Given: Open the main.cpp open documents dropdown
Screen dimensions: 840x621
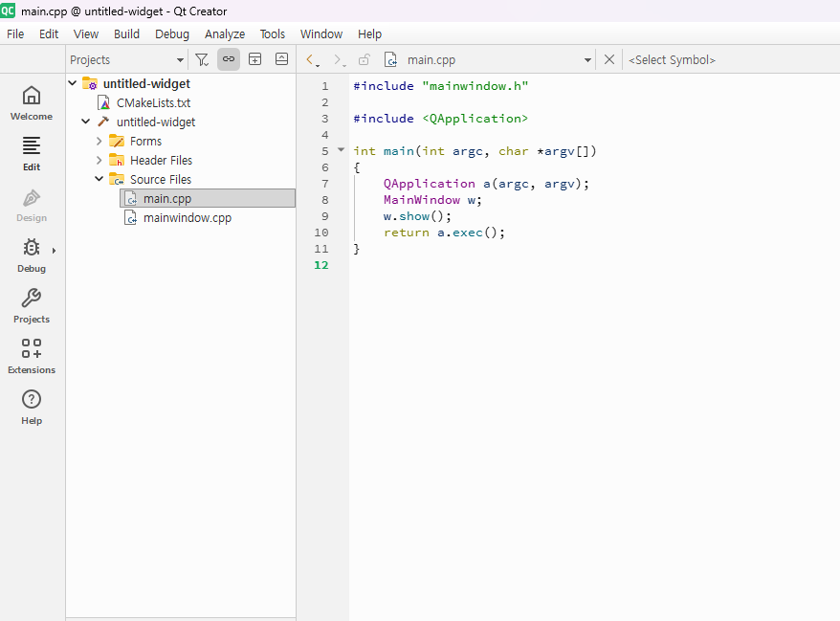Looking at the screenshot, I should tap(587, 59).
